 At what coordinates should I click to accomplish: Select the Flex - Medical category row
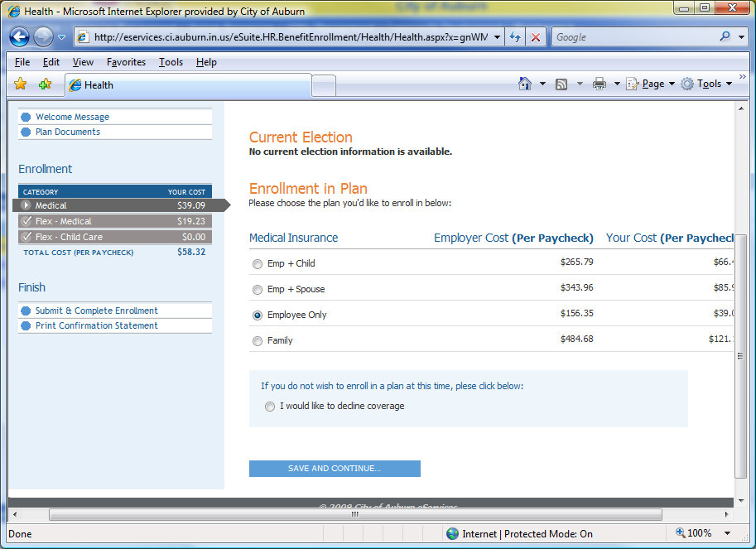point(115,221)
